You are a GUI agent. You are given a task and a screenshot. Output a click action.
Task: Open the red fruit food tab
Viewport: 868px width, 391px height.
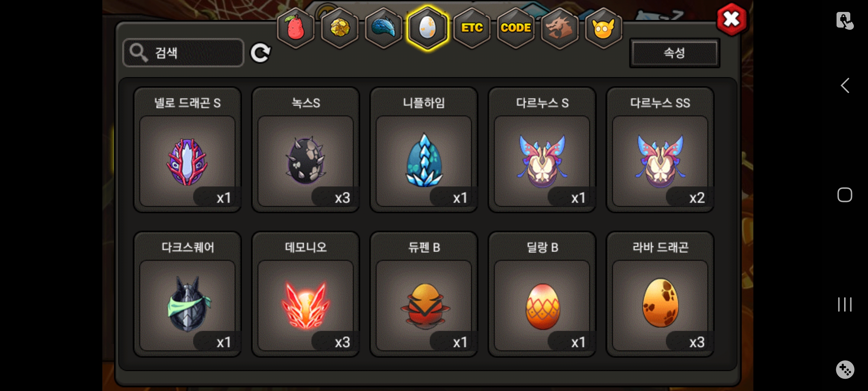click(x=295, y=28)
